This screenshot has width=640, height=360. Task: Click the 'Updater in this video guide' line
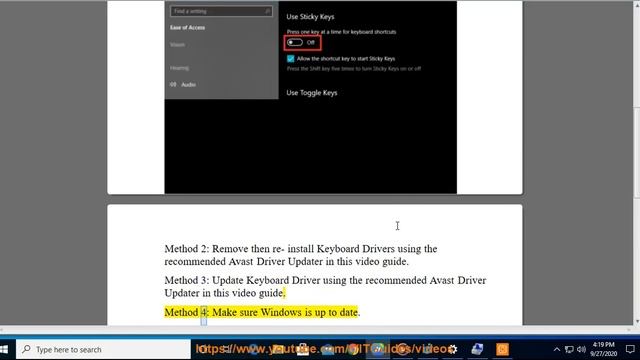coord(224,293)
